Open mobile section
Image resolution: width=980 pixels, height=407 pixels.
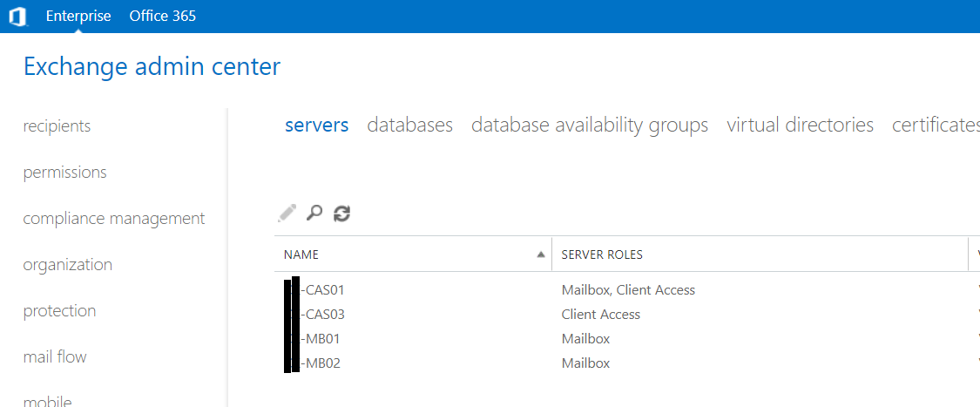tap(48, 401)
